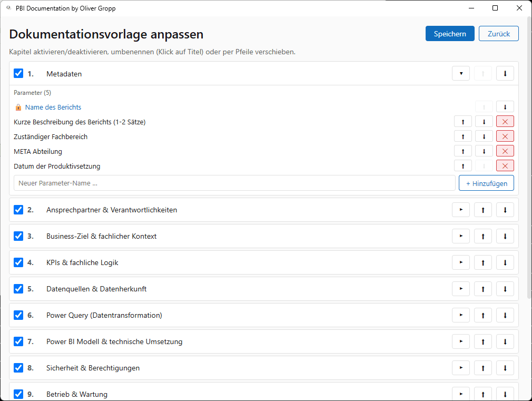The image size is (532, 401).
Task: Move Datum der Produktivsetzung parameter up
Action: pyautogui.click(x=463, y=166)
